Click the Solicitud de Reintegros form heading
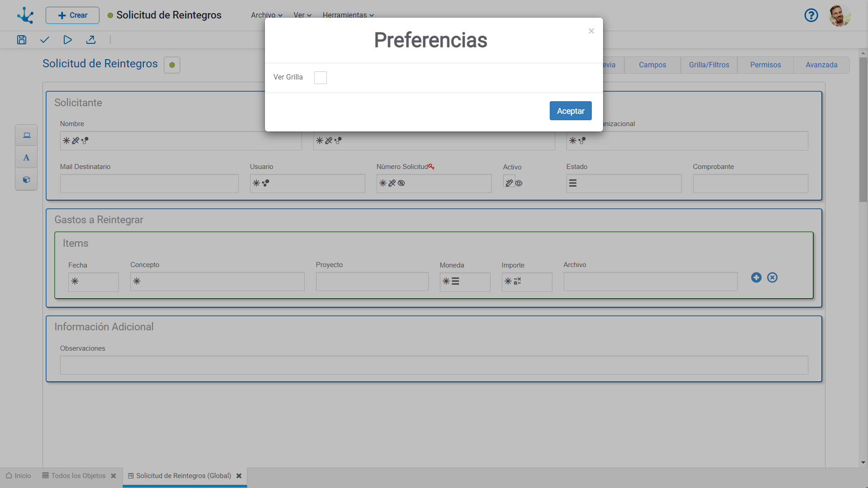The width and height of the screenshot is (868, 488). [x=100, y=64]
